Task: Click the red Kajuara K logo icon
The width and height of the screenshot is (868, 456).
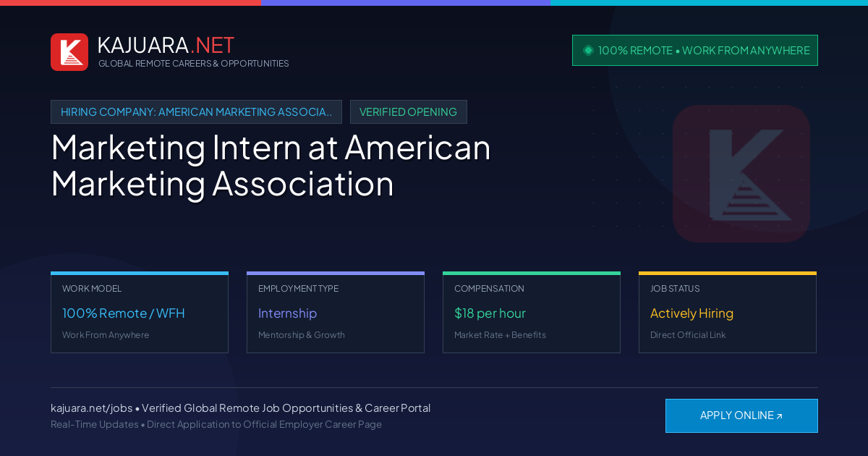Action: point(69,52)
